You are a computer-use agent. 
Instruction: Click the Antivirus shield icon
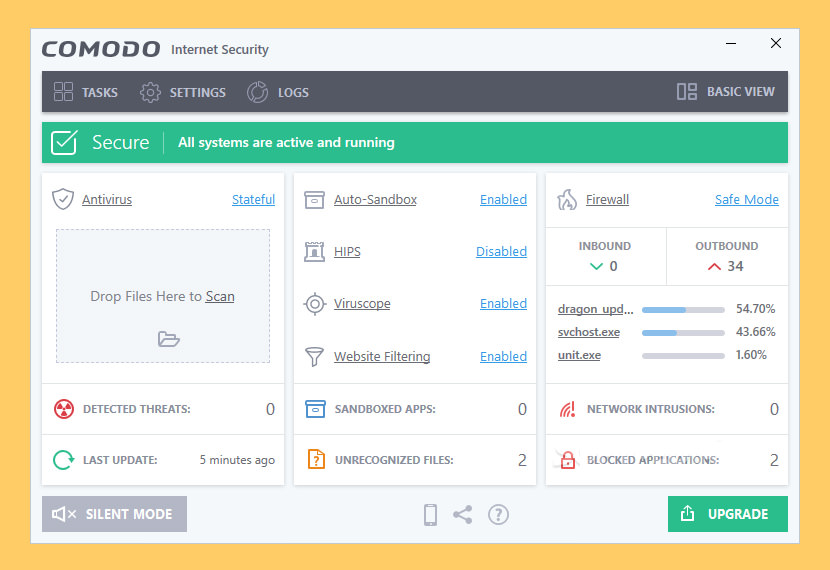(x=63, y=199)
